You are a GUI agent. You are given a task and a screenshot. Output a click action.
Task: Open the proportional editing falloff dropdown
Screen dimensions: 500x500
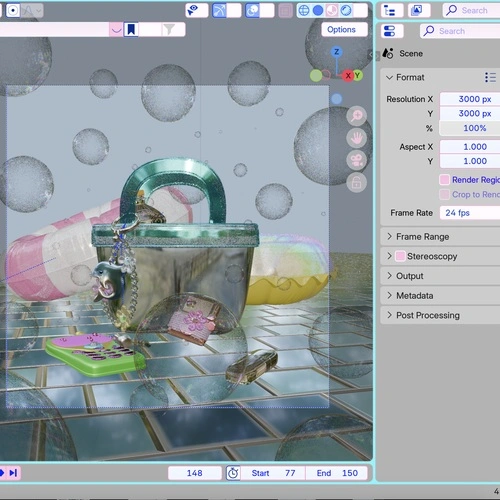32,11
